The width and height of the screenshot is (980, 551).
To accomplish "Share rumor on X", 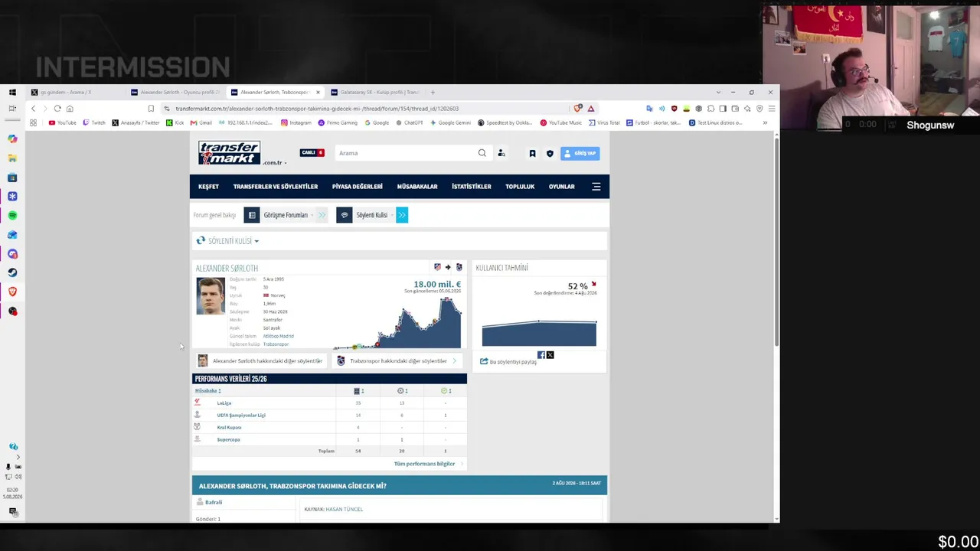I will tap(550, 355).
